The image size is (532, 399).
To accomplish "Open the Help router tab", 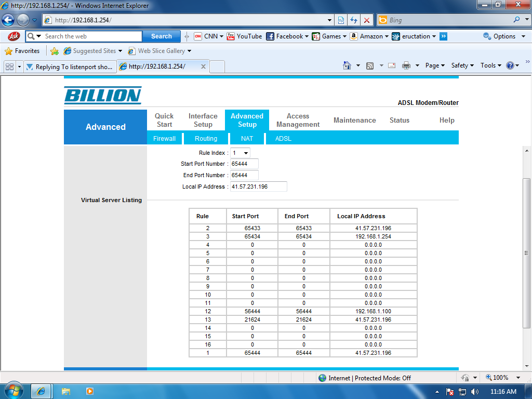I will tap(447, 120).
